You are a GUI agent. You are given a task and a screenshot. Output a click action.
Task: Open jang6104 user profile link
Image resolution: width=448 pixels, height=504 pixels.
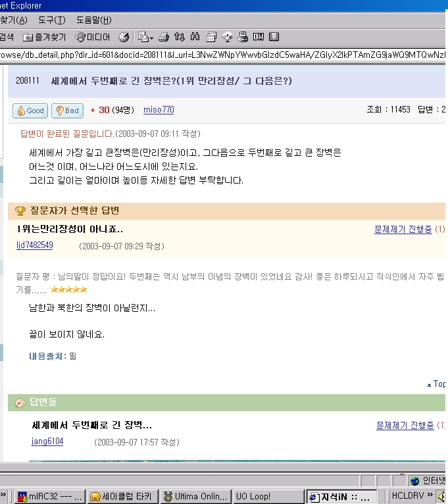pyautogui.click(x=47, y=441)
